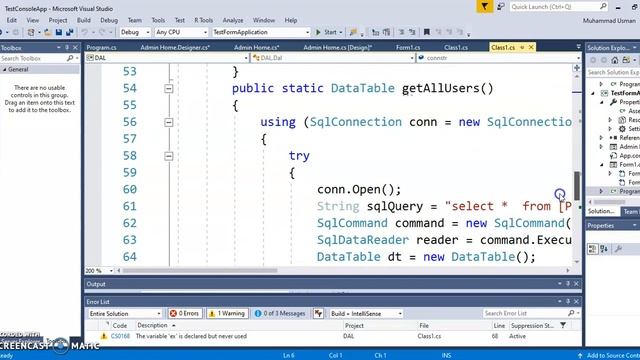640x360 pixels.
Task: Toggle the 0 of 3 Messages filter
Action: coord(280,313)
